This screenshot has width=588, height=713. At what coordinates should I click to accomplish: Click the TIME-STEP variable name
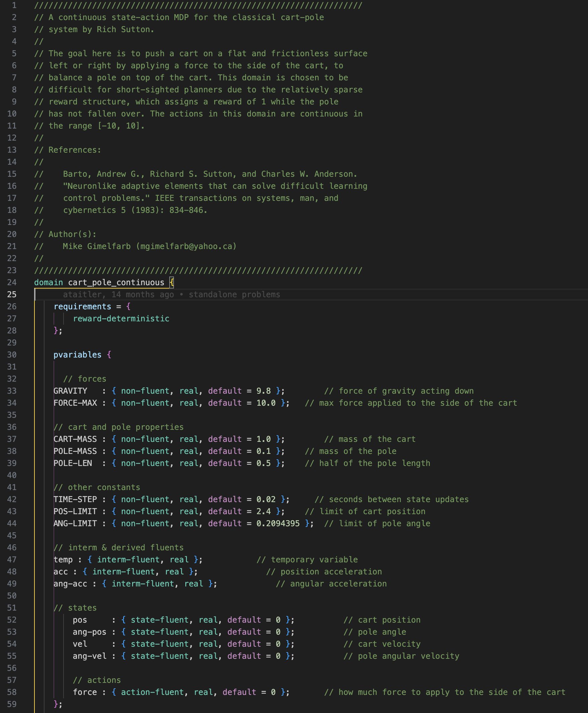pyautogui.click(x=75, y=499)
